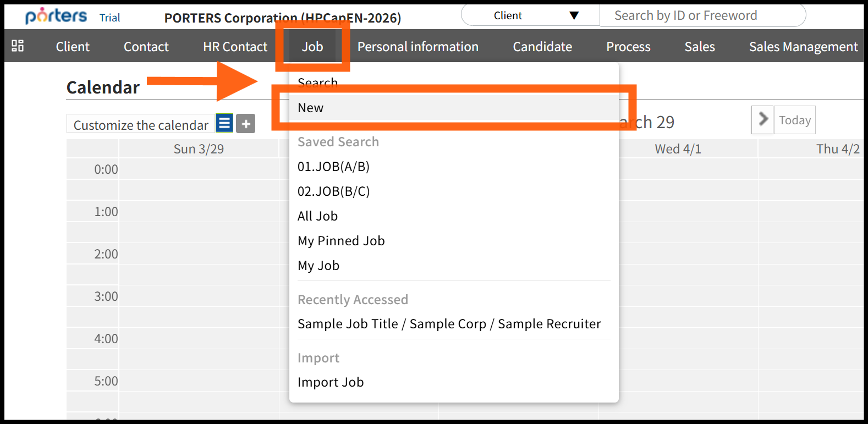
Task: Select All Job saved search
Action: 317,216
